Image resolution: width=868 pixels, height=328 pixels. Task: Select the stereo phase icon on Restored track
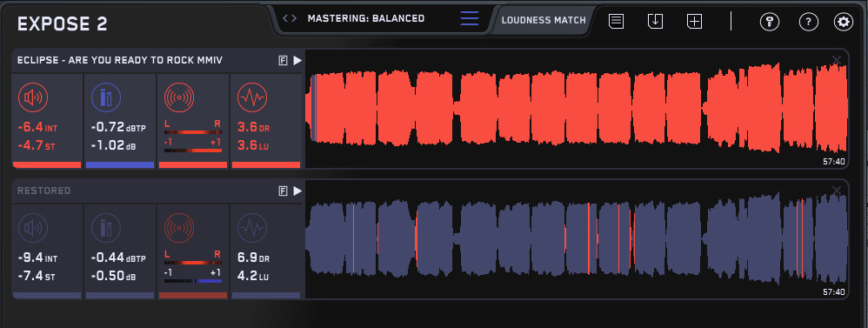[x=179, y=228]
